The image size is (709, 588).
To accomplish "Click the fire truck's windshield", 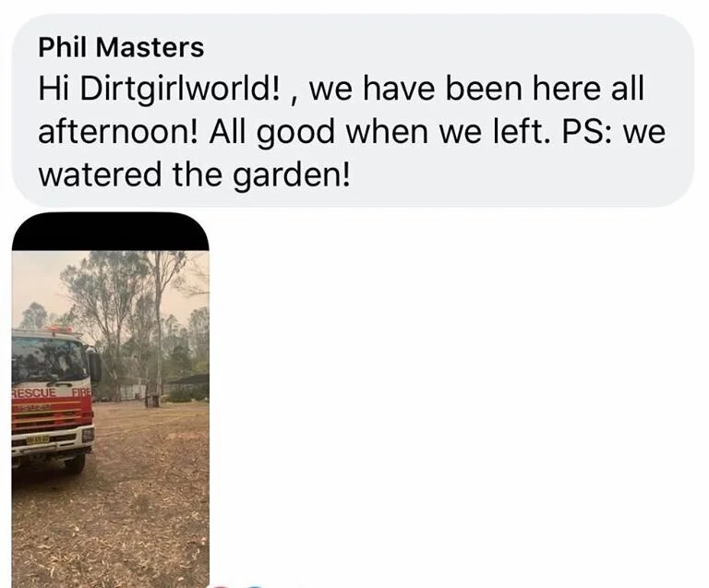I will pos(49,360).
